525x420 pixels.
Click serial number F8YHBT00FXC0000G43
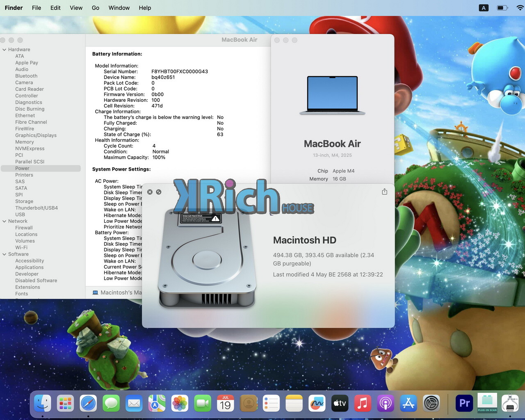(x=180, y=71)
